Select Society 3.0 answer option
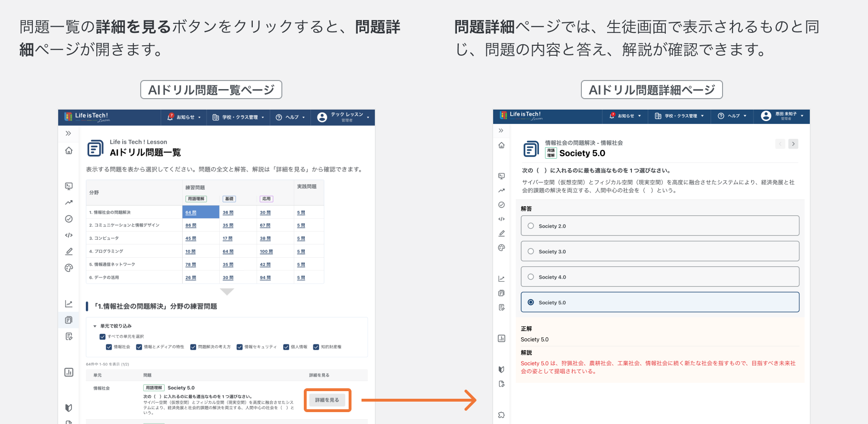Viewport: 868px width, 424px height. pos(660,251)
